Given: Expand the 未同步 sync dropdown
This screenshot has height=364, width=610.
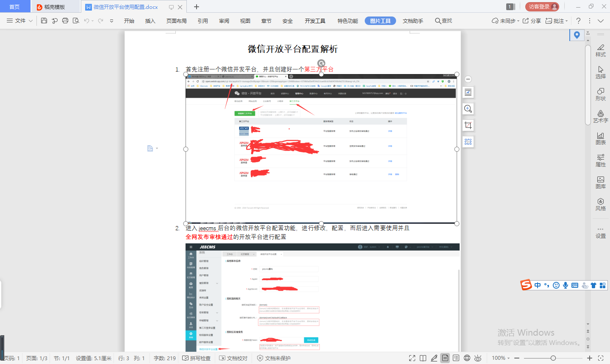Looking at the screenshot, I should (x=518, y=21).
